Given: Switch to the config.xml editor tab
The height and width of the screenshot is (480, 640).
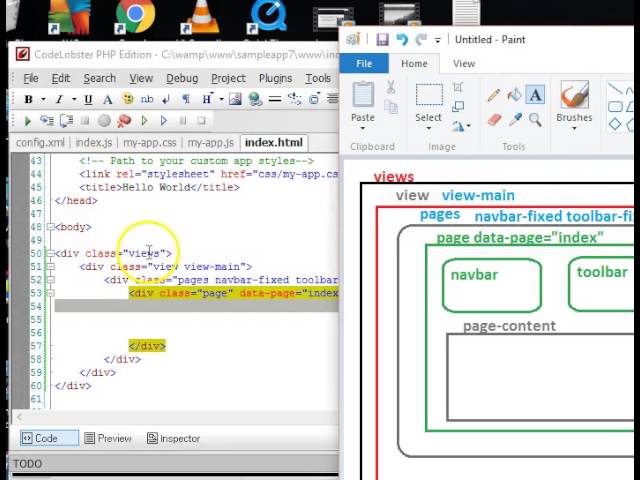Looking at the screenshot, I should [x=40, y=142].
